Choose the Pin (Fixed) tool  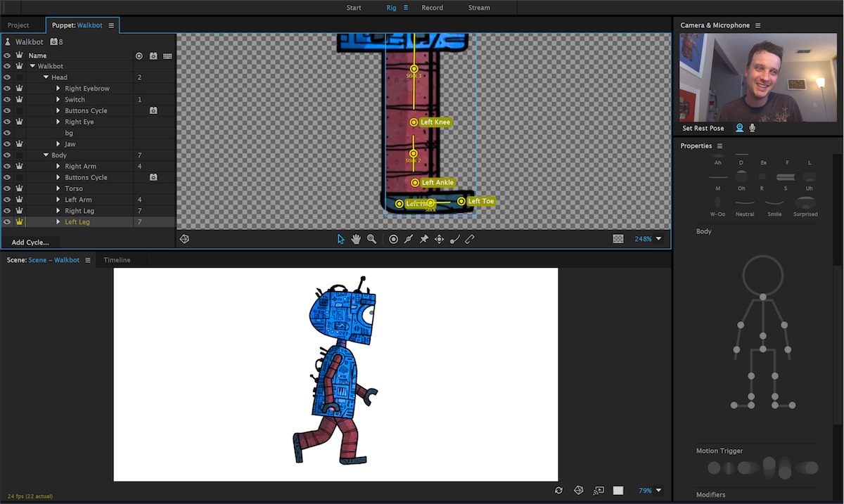[x=424, y=239]
